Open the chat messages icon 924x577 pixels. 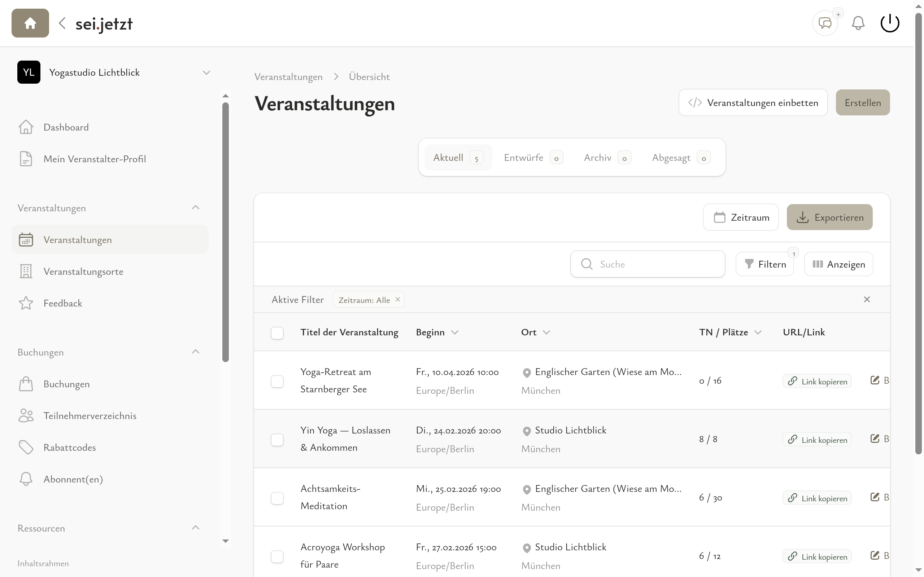coord(825,23)
